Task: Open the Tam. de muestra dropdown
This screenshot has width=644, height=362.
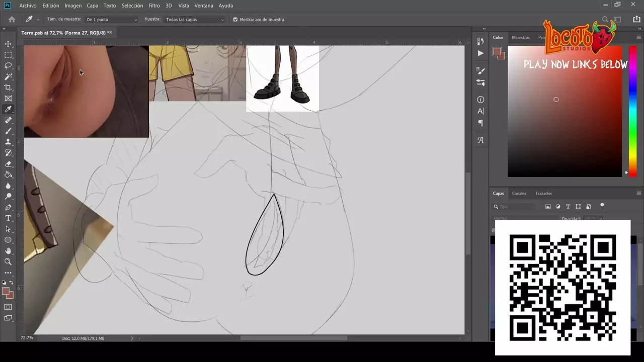Action: [112, 20]
